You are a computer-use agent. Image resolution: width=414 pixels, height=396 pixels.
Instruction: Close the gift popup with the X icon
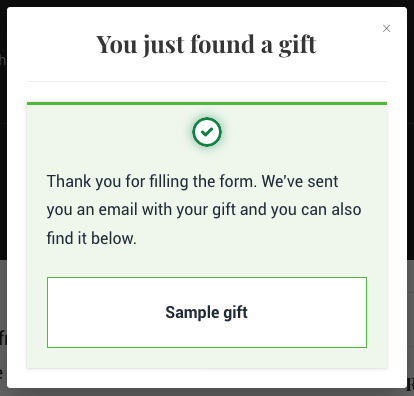point(386,29)
